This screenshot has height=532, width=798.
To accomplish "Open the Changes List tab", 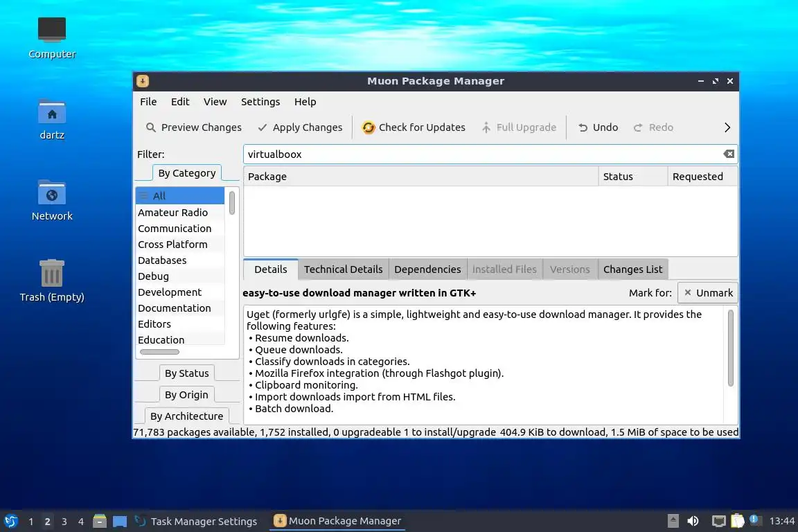I will pyautogui.click(x=633, y=269).
